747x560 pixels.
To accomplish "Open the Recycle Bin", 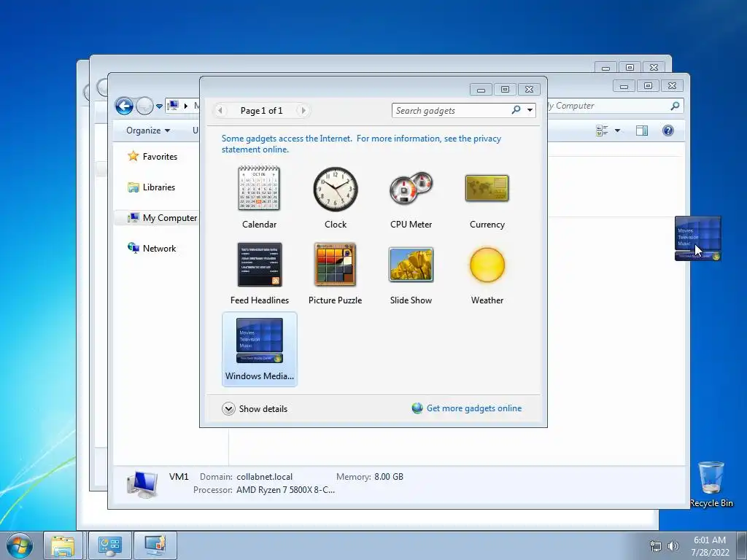I will tap(711, 484).
